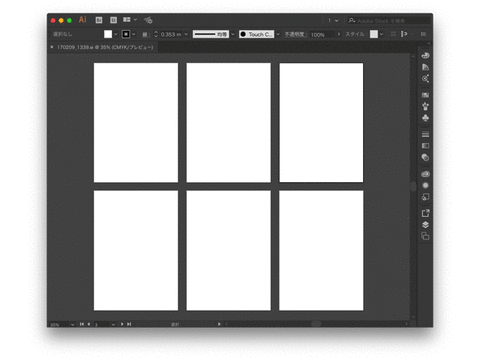Open the graphic style dropdown arrow
The image size is (480, 360).
point(382,34)
